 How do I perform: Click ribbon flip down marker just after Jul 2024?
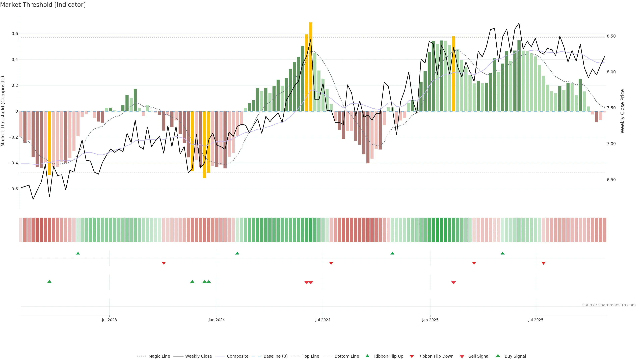click(x=331, y=263)
